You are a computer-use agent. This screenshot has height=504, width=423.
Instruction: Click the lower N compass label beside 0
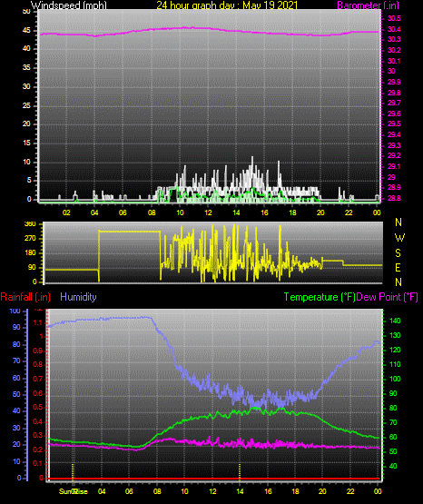click(x=398, y=282)
